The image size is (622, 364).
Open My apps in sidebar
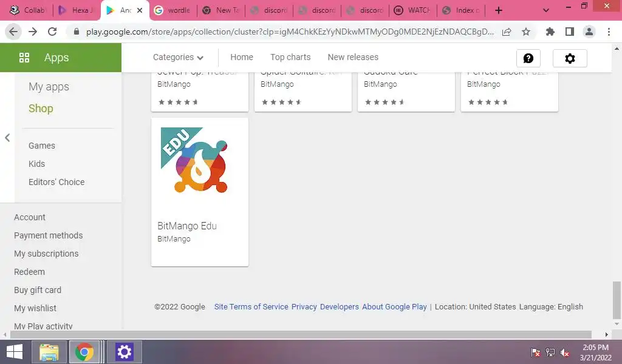pyautogui.click(x=49, y=87)
